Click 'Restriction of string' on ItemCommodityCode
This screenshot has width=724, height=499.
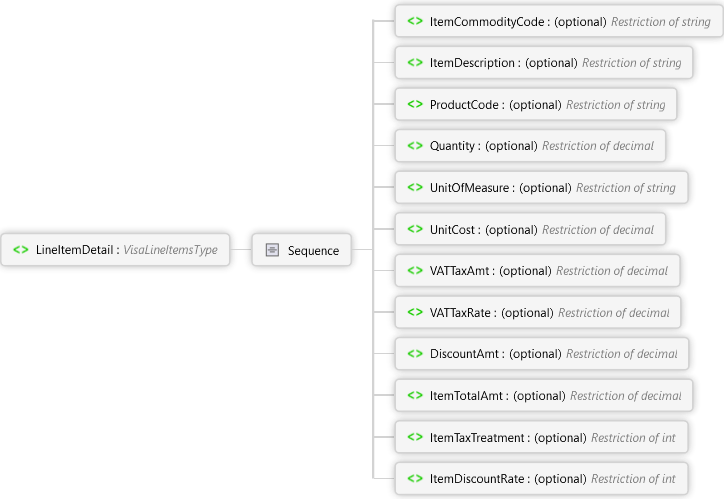(x=660, y=21)
